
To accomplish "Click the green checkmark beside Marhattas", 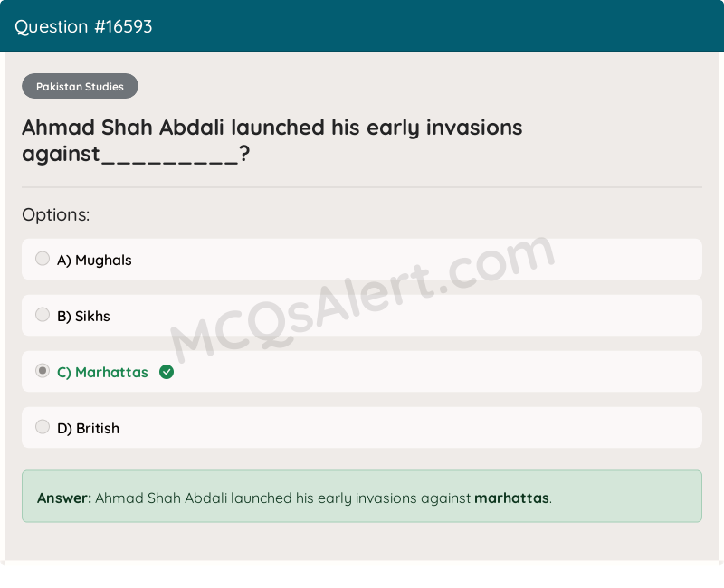I will [166, 371].
